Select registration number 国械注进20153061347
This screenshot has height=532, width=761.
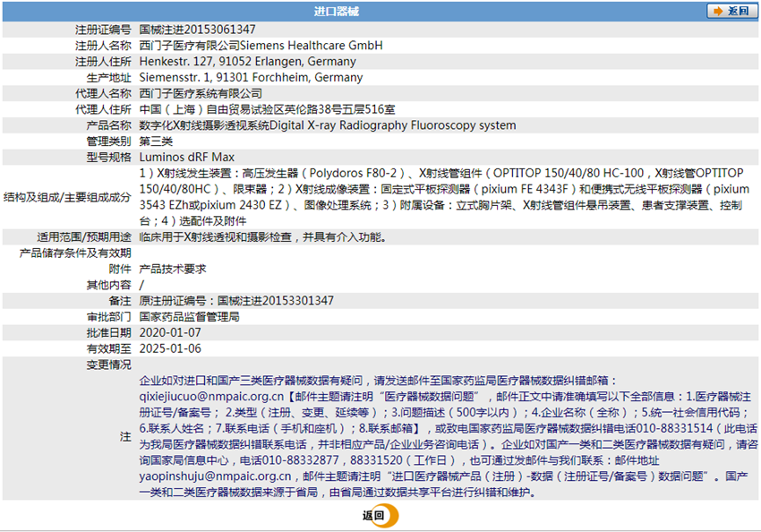198,30
